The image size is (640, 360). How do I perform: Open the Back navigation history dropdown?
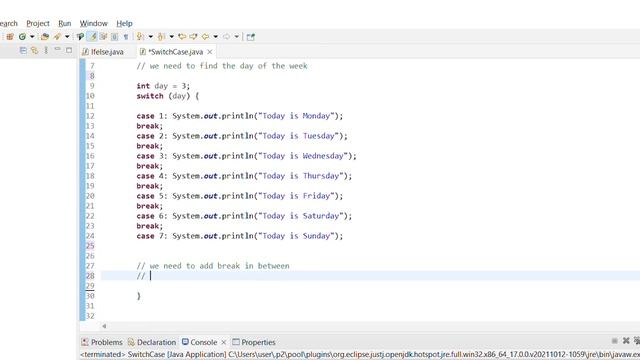(216, 37)
